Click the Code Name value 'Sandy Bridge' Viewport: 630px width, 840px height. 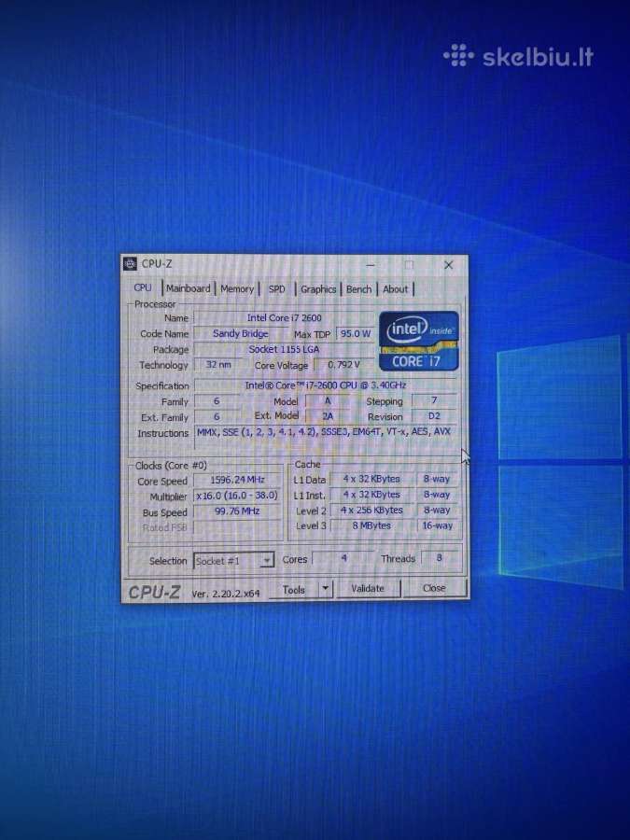(x=241, y=333)
